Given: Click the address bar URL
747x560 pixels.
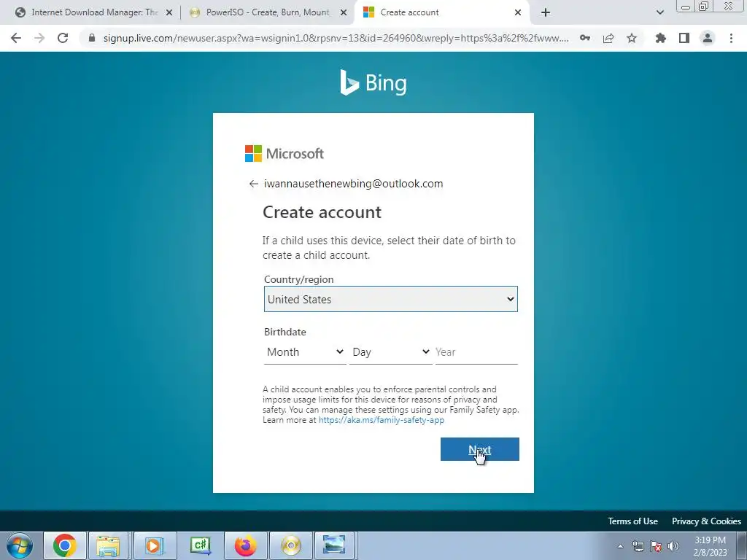Looking at the screenshot, I should pos(336,38).
